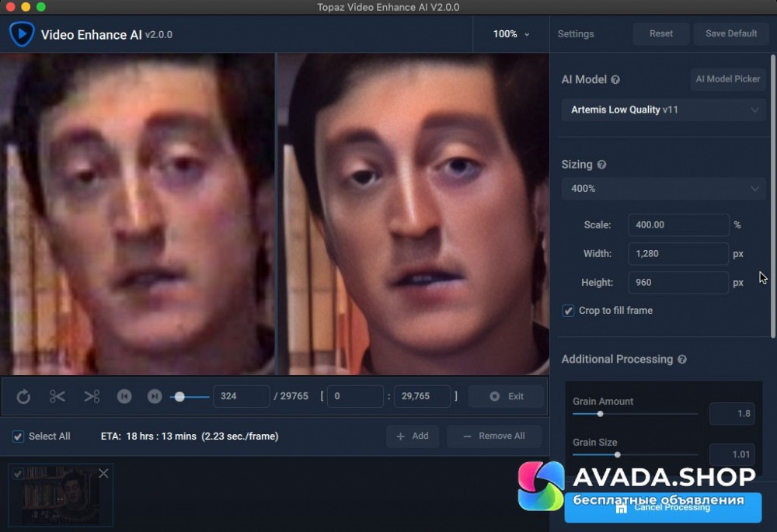The width and height of the screenshot is (777, 532).
Task: Click the Save Default button
Action: [730, 34]
